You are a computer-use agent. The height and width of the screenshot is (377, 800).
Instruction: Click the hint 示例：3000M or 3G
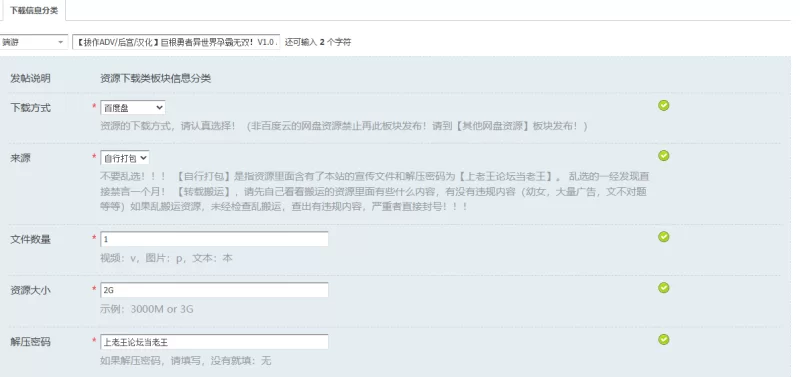147,309
